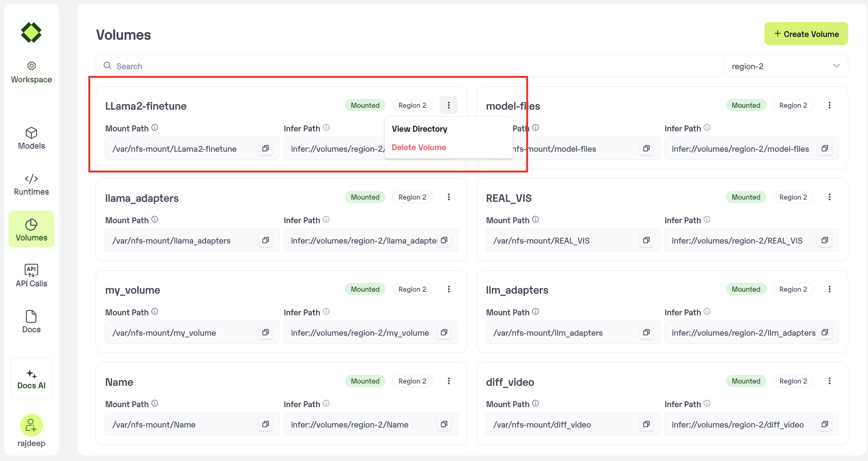Select the Volumes sidebar item
Screen dimensions: 868x461
click(31, 230)
